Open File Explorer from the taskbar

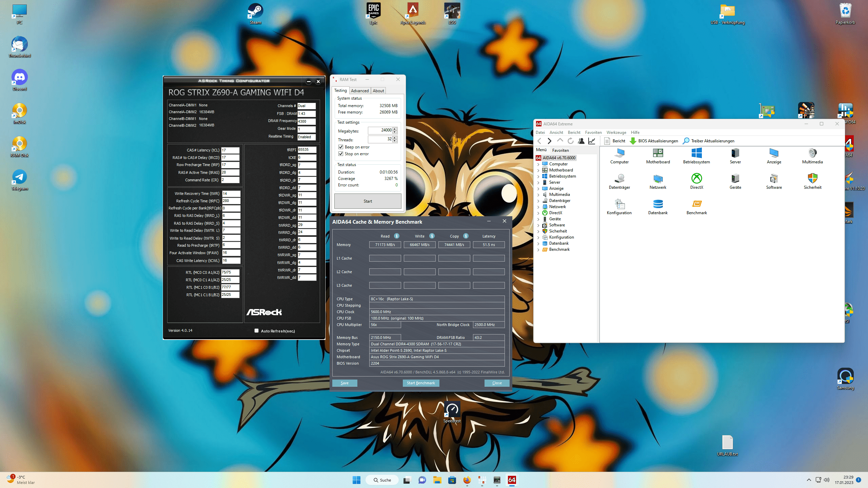click(437, 480)
